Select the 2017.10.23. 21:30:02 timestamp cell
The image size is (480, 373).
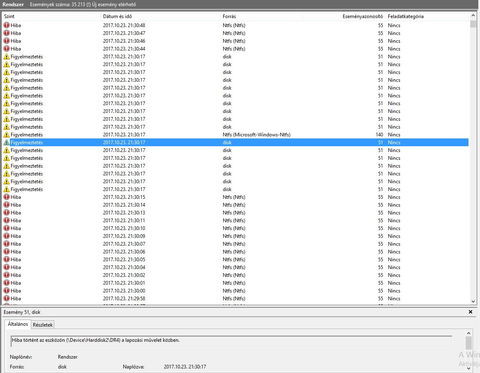124,275
